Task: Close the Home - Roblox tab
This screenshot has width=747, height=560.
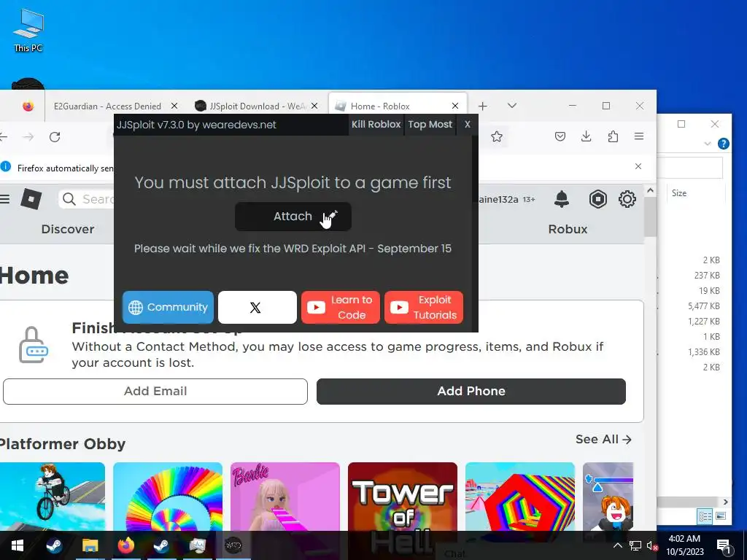Action: [x=455, y=106]
